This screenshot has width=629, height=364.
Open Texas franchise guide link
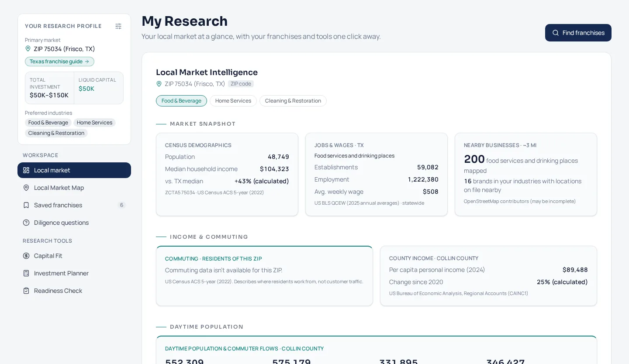pyautogui.click(x=59, y=62)
